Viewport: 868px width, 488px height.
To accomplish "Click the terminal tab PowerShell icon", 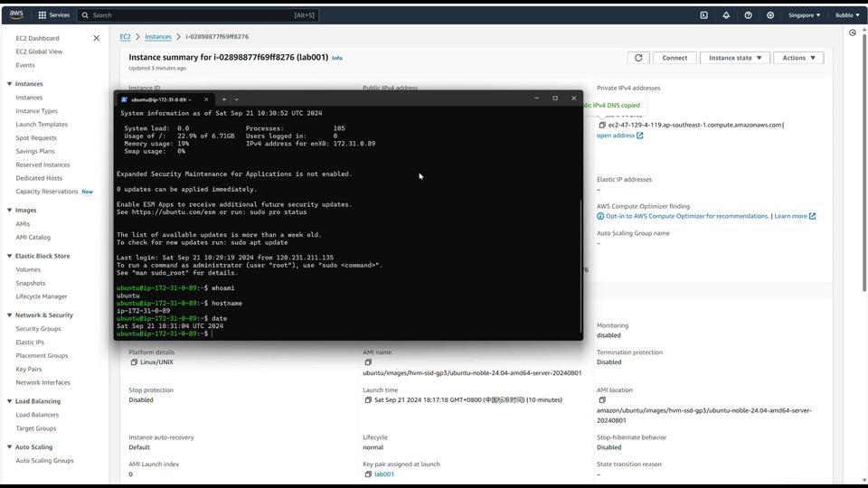I will pyautogui.click(x=124, y=99).
